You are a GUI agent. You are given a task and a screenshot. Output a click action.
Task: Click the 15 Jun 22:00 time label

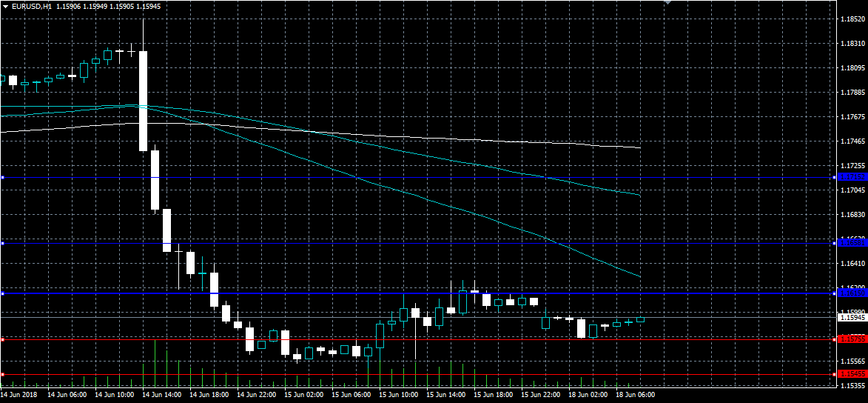pos(541,395)
